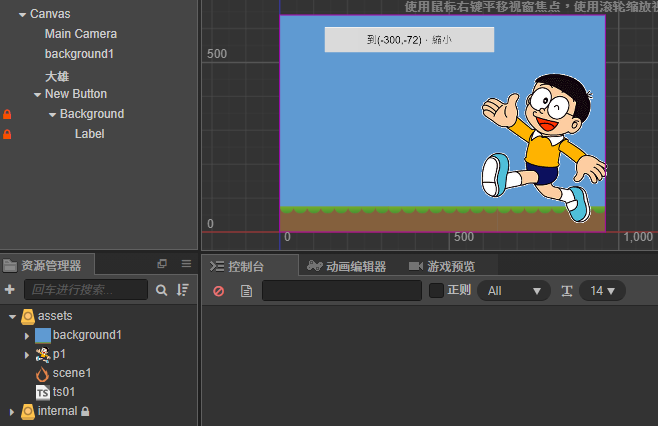
Task: Click the search magnifier icon in assets panel
Action: pos(162,290)
